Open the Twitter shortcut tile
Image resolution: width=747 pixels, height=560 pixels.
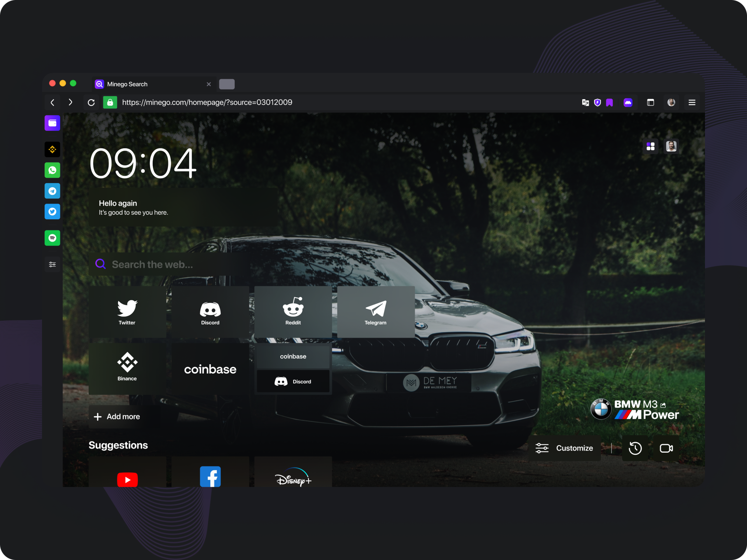click(127, 312)
